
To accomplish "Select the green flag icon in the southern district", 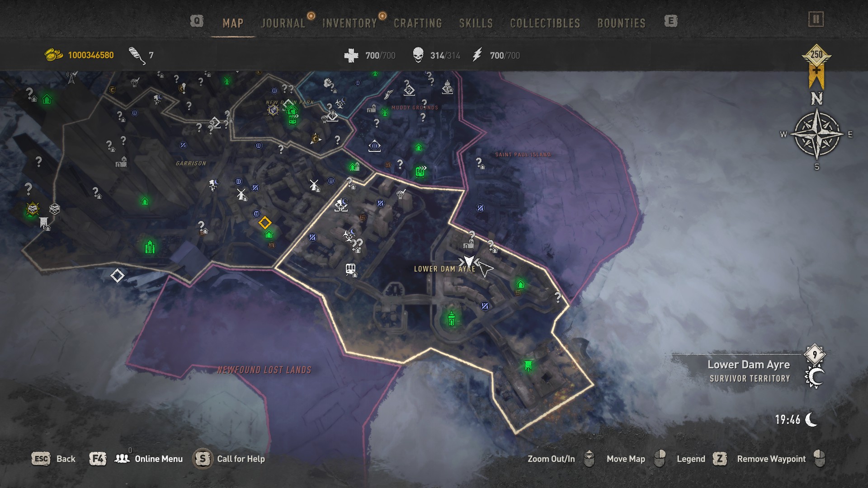I will (x=528, y=365).
